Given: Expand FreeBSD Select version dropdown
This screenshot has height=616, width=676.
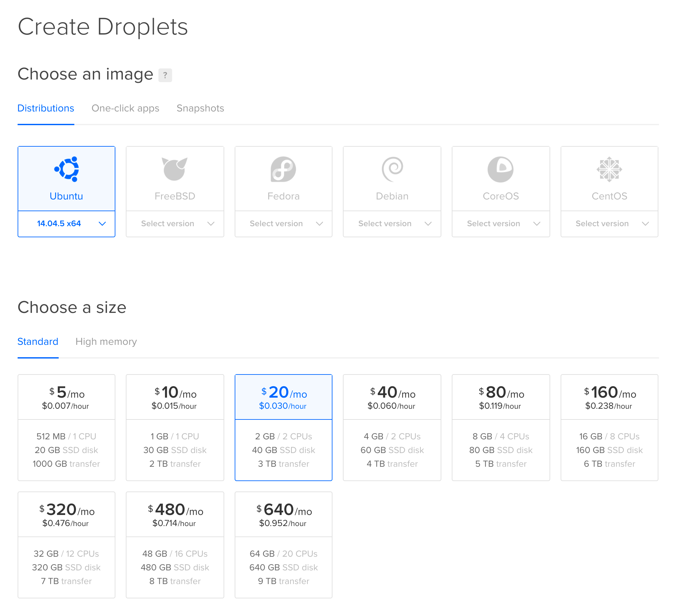Looking at the screenshot, I should 175,224.
